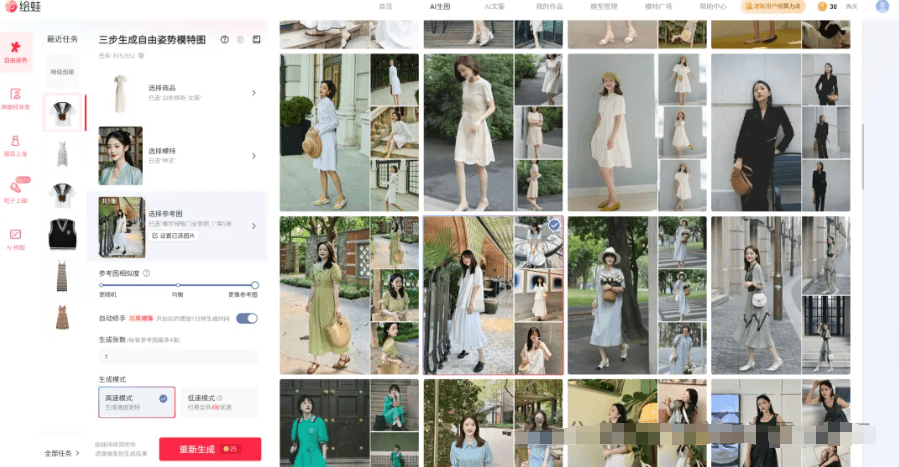Set the similarity slider to 更随机
Viewport: 899px width, 467px height.
point(101,285)
